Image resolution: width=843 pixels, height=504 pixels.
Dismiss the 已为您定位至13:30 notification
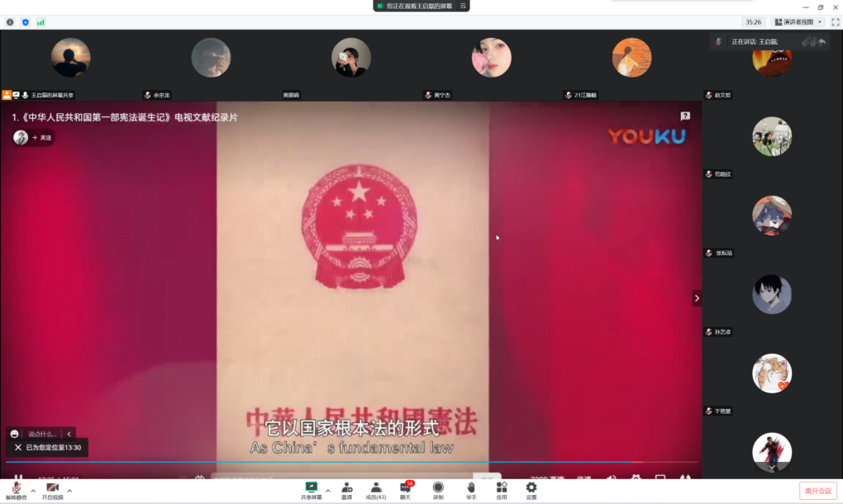(x=17, y=447)
